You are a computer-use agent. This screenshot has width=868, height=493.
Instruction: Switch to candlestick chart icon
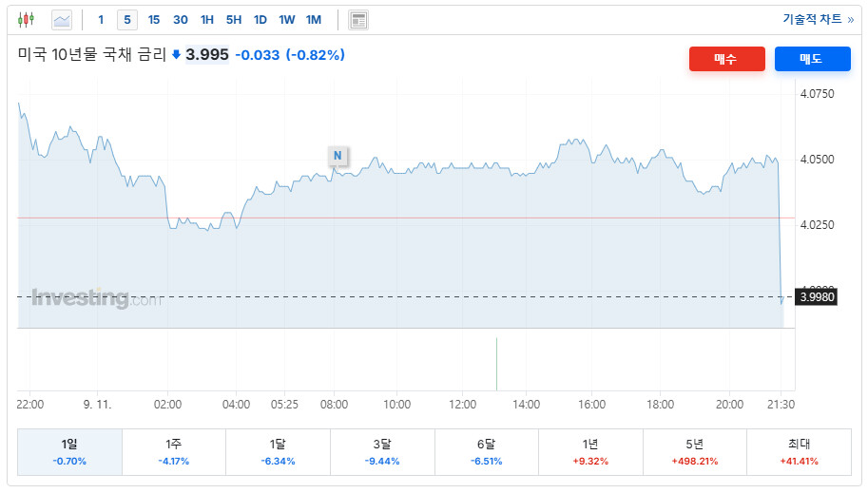point(26,20)
